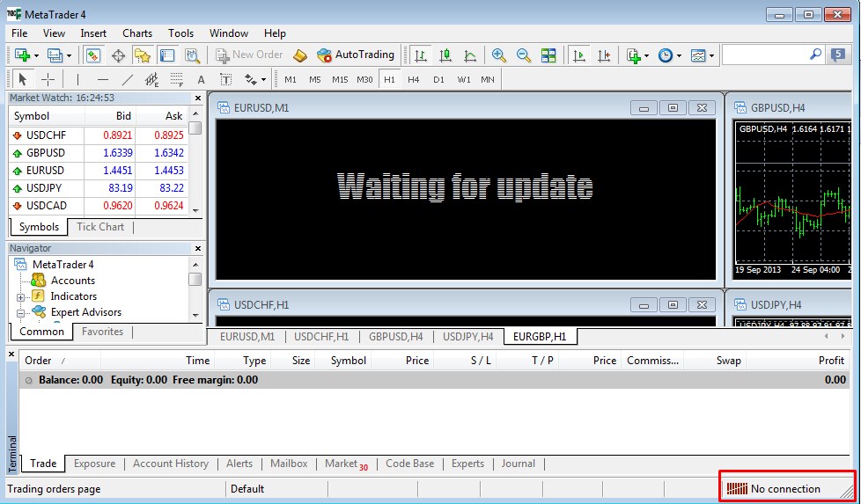Viewport: 861px width, 504px height.
Task: Toggle the Terminal panel toolbar button
Action: click(167, 55)
